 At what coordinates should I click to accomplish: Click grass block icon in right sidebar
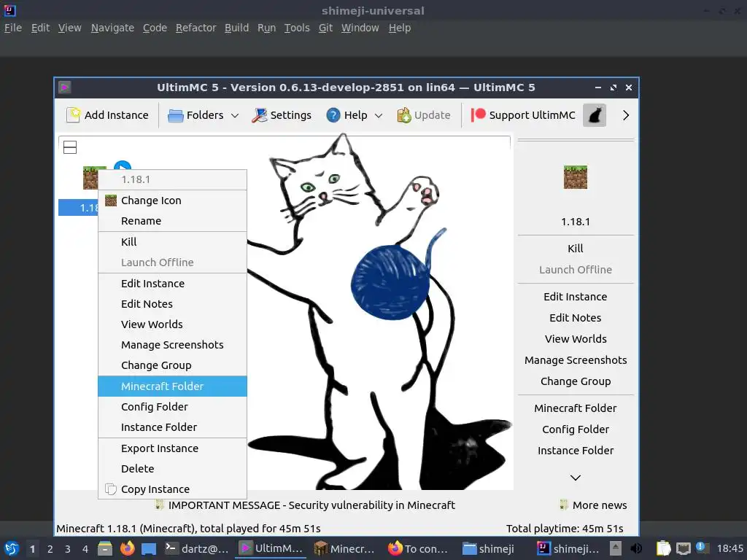(x=576, y=177)
